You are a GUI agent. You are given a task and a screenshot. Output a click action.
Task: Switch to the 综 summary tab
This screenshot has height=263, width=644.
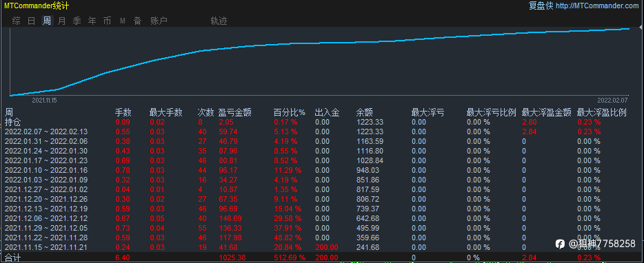(x=17, y=21)
